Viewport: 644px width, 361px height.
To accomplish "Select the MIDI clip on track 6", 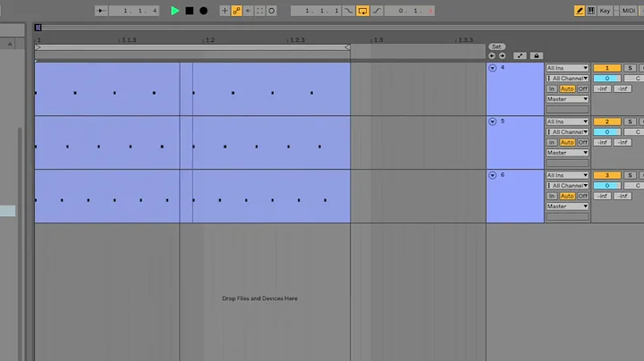I will (192, 197).
